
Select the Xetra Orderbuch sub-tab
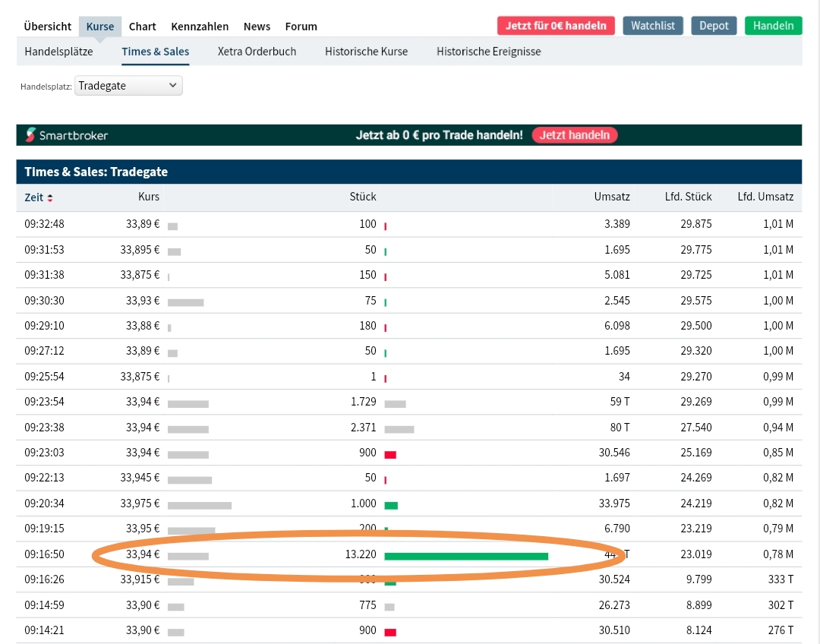tap(257, 52)
